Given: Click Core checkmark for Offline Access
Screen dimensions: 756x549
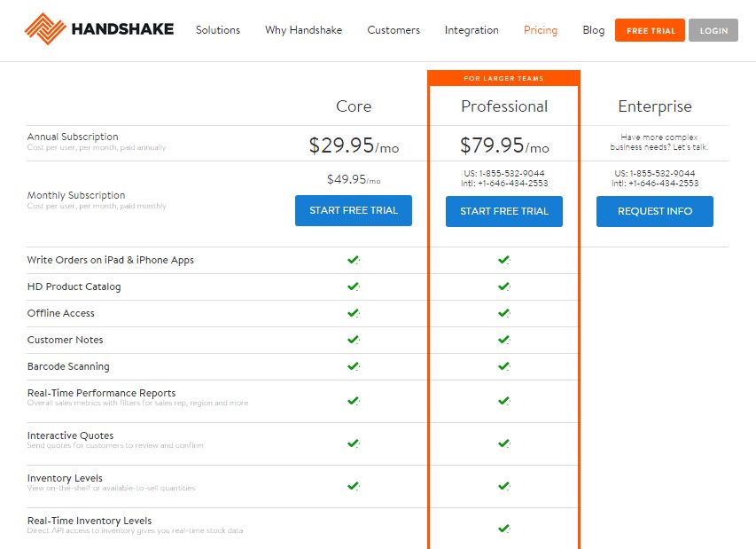Looking at the screenshot, I should click(x=354, y=312).
